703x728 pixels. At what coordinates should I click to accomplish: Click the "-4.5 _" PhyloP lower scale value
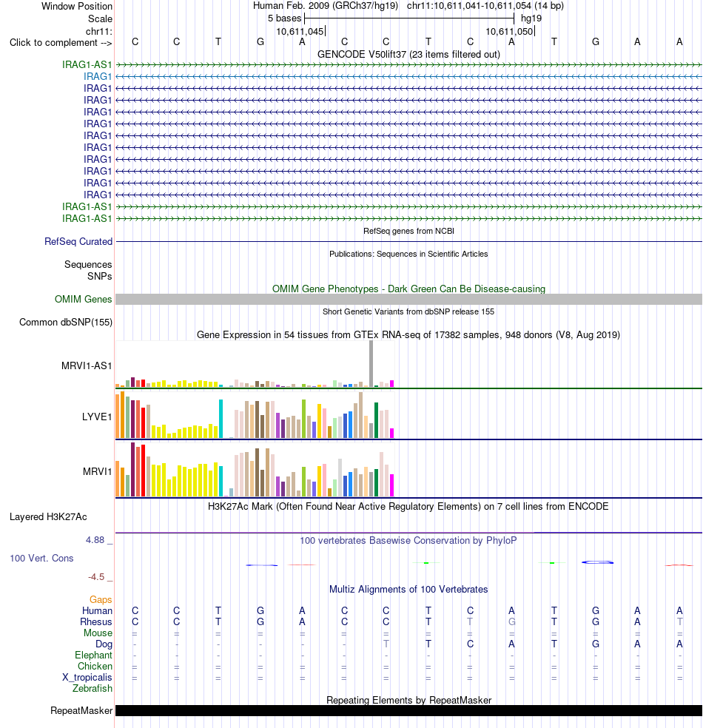[x=100, y=577]
